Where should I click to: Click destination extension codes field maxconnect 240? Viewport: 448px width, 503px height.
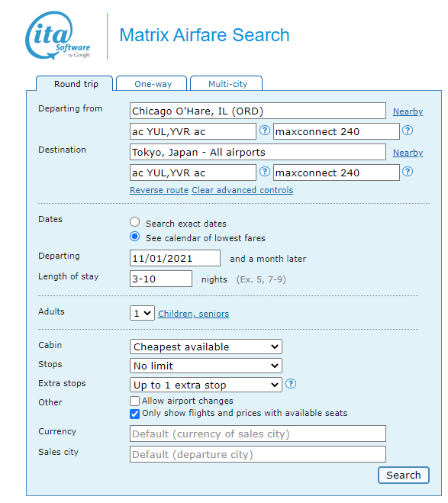pyautogui.click(x=337, y=173)
